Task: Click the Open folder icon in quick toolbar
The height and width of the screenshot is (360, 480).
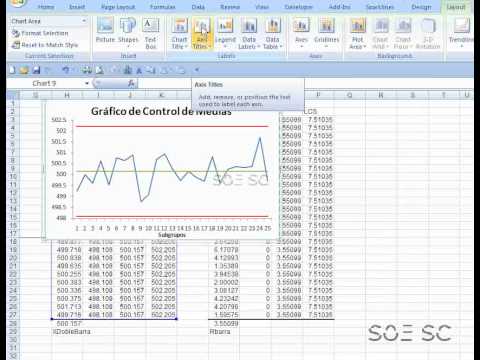Action: tap(24, 70)
